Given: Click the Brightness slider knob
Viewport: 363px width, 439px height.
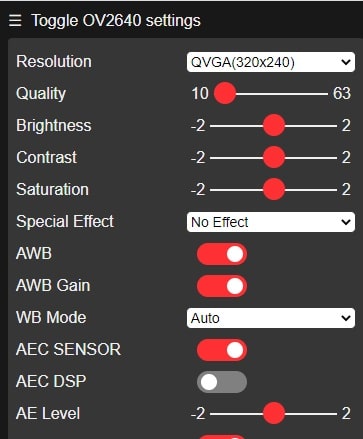Looking at the screenshot, I should tap(274, 125).
